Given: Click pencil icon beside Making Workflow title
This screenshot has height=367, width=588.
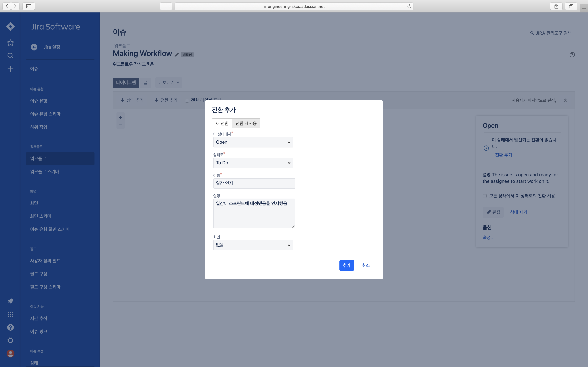Looking at the screenshot, I should click(x=177, y=55).
